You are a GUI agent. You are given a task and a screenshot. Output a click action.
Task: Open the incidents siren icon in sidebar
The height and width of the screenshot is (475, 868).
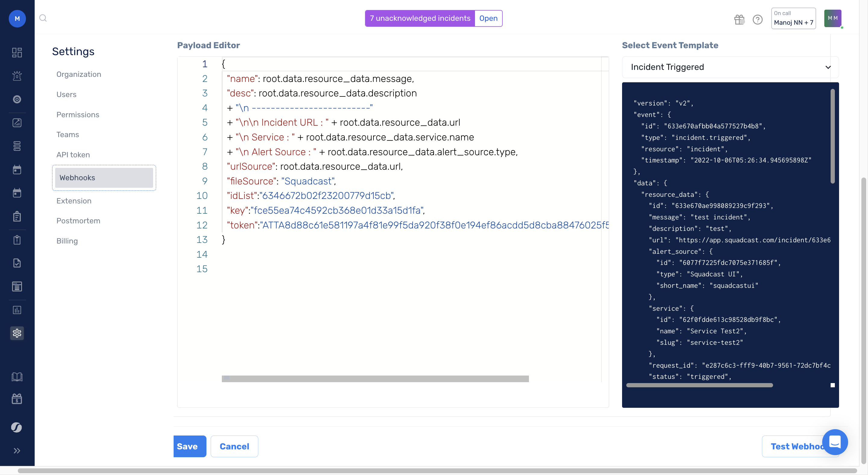(x=17, y=76)
